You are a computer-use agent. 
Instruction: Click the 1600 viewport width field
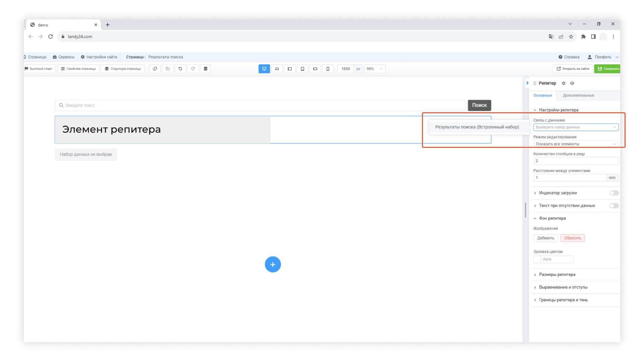(x=345, y=69)
